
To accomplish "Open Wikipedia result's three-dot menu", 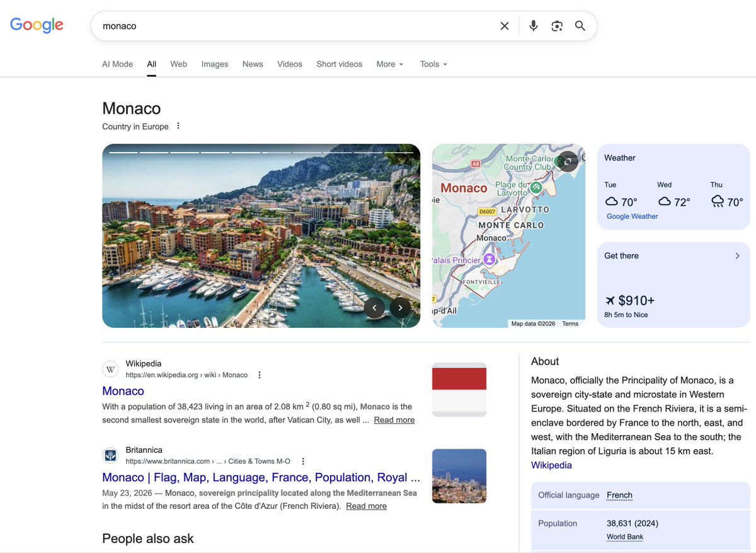I will coord(259,375).
